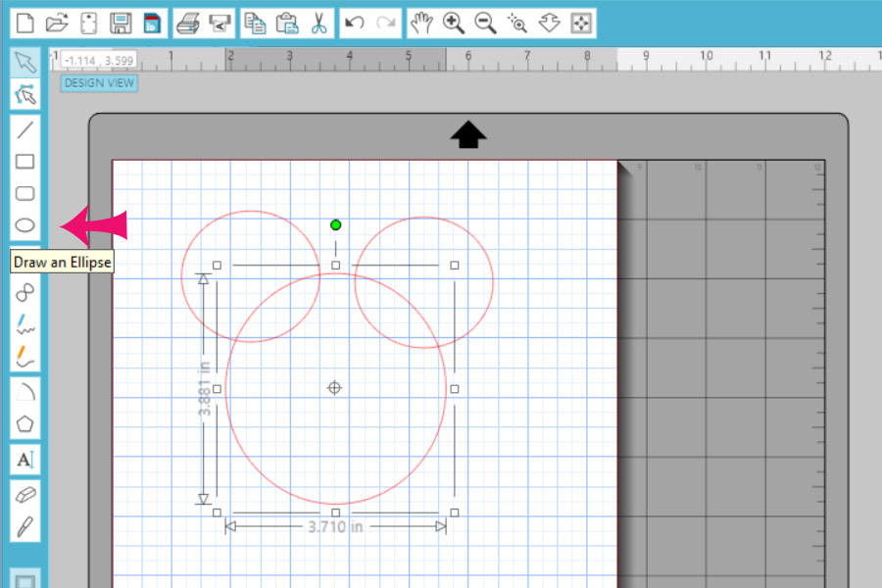
Task: Select the curve shape drawing tool
Action: (x=24, y=292)
